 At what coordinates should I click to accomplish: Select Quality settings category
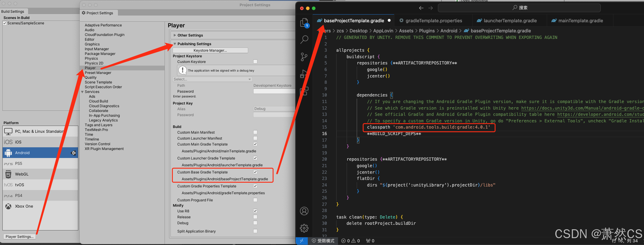point(91,78)
